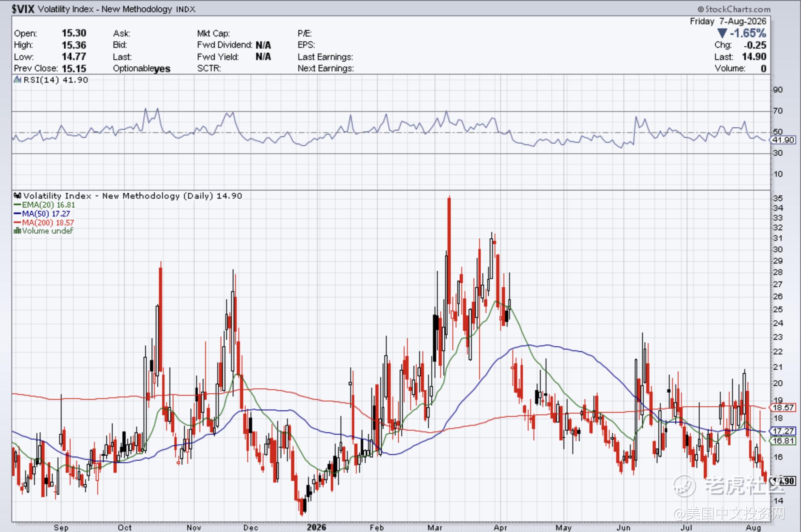Click the Volume value 0
This screenshot has height=532, width=801.
764,69
